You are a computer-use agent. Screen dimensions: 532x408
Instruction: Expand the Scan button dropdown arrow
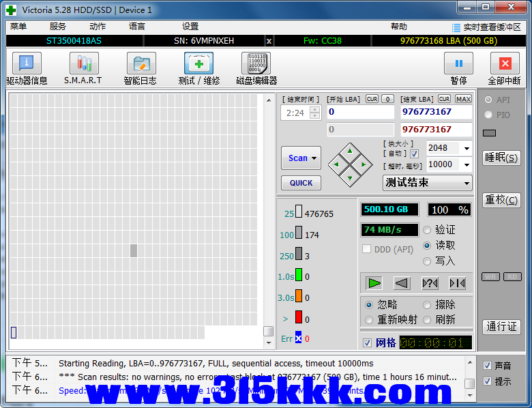point(314,158)
